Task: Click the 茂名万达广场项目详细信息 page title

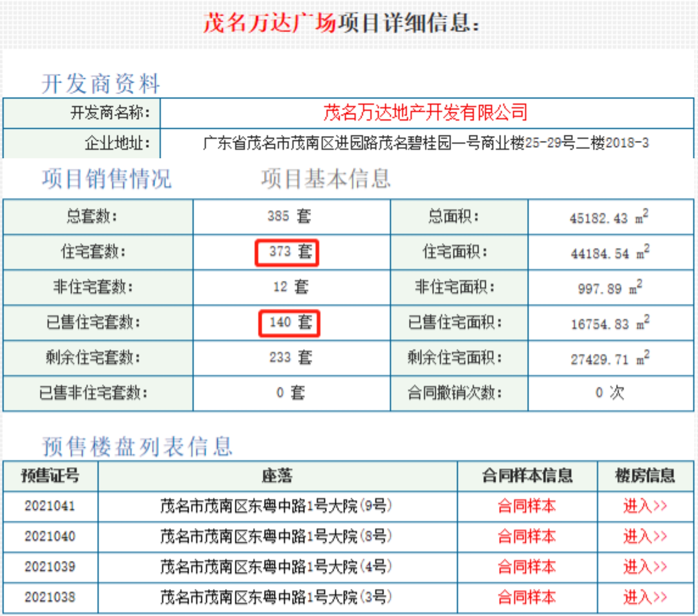Action: tap(342, 23)
